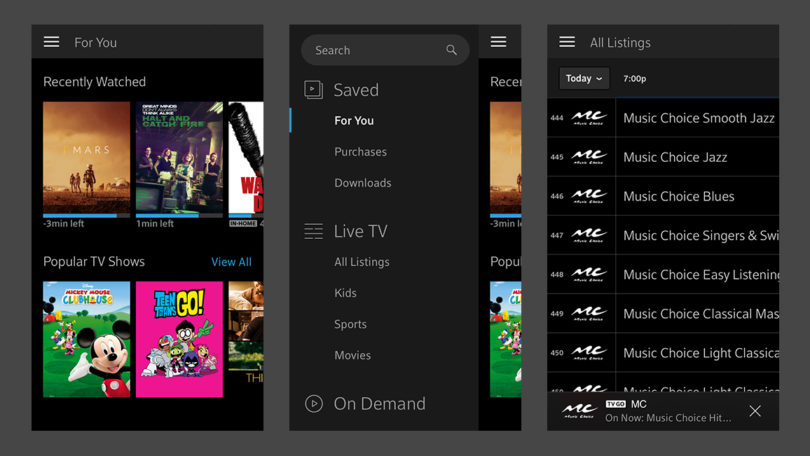Select Music Choice logo for channel 449
The width and height of the screenshot is (810, 456).
pos(589,313)
